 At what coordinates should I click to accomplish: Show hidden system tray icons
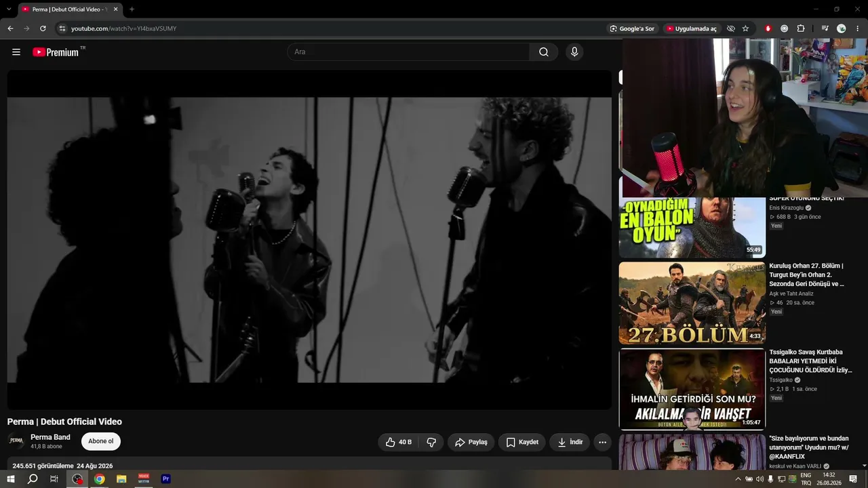point(738,479)
